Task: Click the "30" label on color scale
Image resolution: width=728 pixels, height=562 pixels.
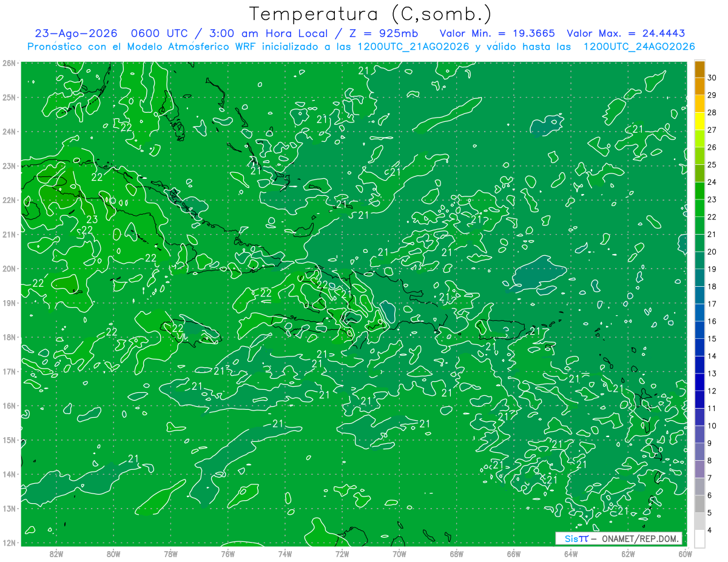Action: click(x=712, y=77)
